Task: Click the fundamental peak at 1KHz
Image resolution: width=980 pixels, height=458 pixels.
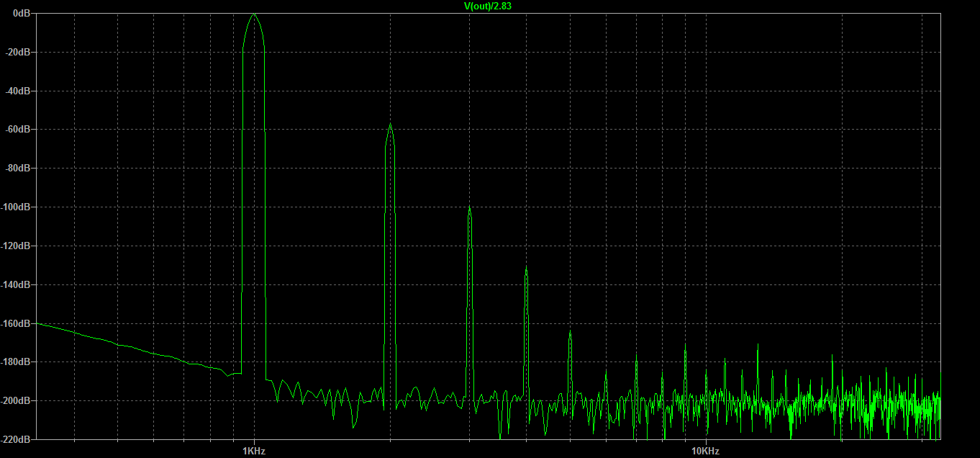Action: point(254,14)
